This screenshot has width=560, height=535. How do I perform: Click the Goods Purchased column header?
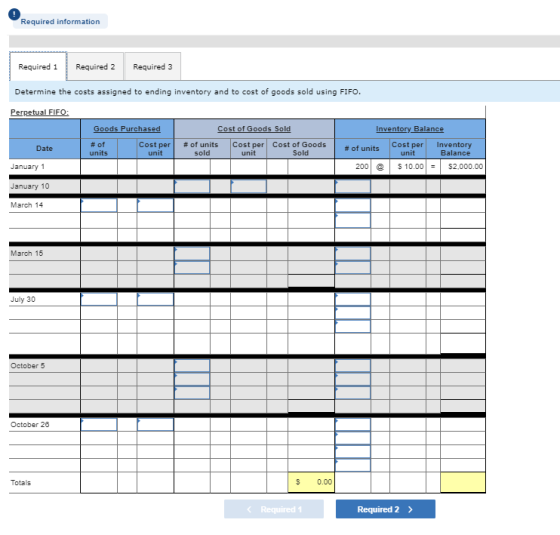click(127, 129)
